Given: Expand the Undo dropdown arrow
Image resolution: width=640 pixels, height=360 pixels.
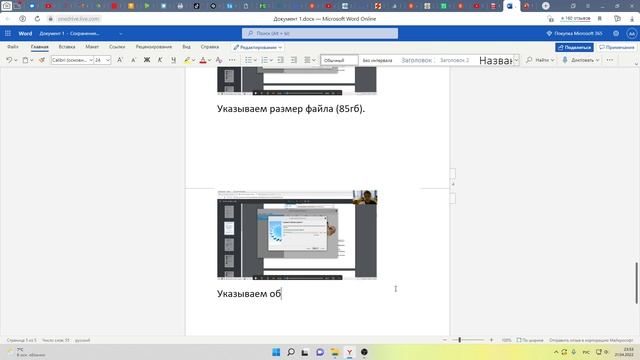Looking at the screenshot, I should click(16, 60).
